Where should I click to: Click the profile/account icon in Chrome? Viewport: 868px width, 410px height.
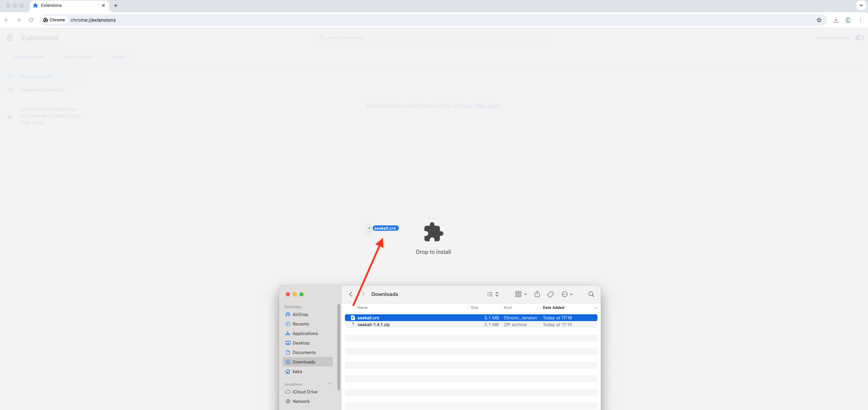coord(848,20)
